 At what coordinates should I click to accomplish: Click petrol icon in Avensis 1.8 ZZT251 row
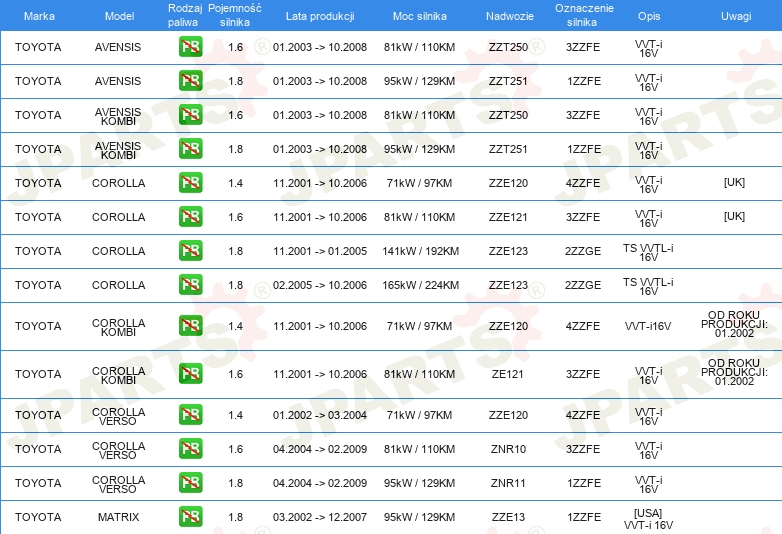pos(191,81)
